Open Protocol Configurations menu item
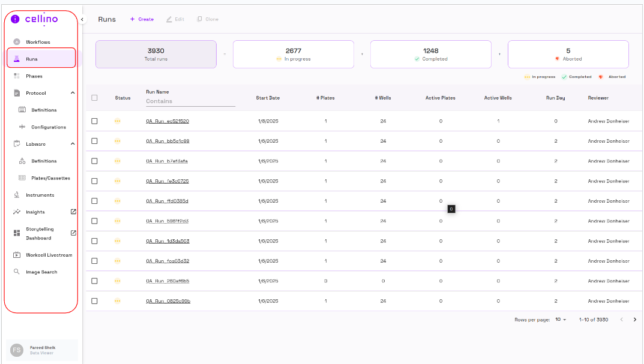Viewport: 644px width, 364px height. pyautogui.click(x=48, y=127)
